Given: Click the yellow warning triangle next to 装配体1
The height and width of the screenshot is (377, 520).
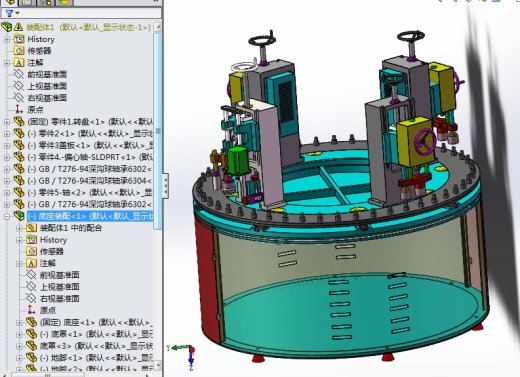Looking at the screenshot, I should [18, 27].
